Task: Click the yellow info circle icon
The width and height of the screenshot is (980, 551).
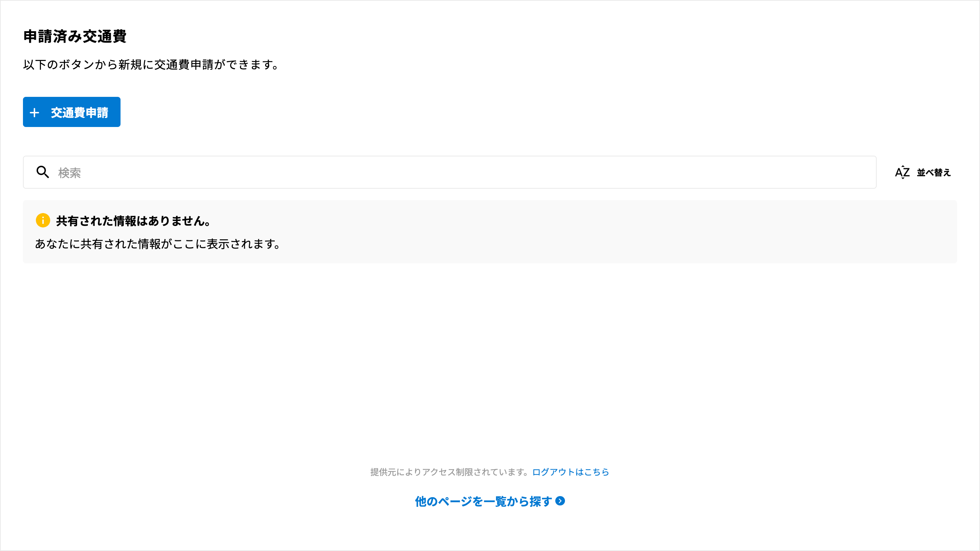Action: pos(43,220)
